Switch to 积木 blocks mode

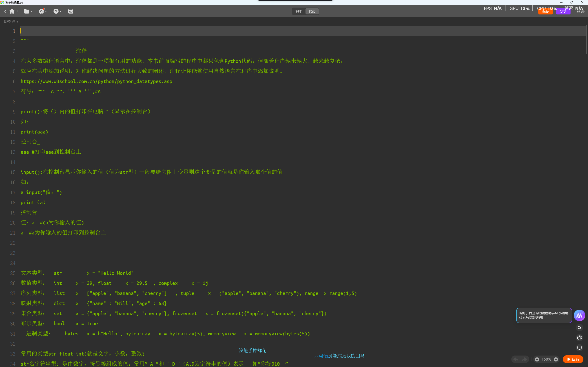pyautogui.click(x=299, y=11)
